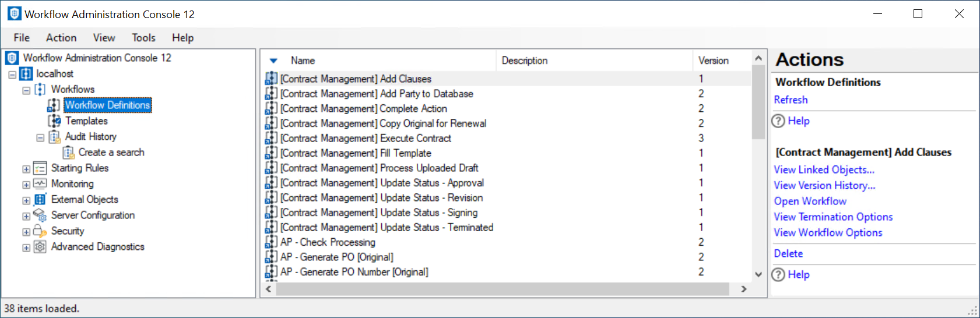Click the Open Workflow link
The image size is (980, 318).
pos(810,201)
